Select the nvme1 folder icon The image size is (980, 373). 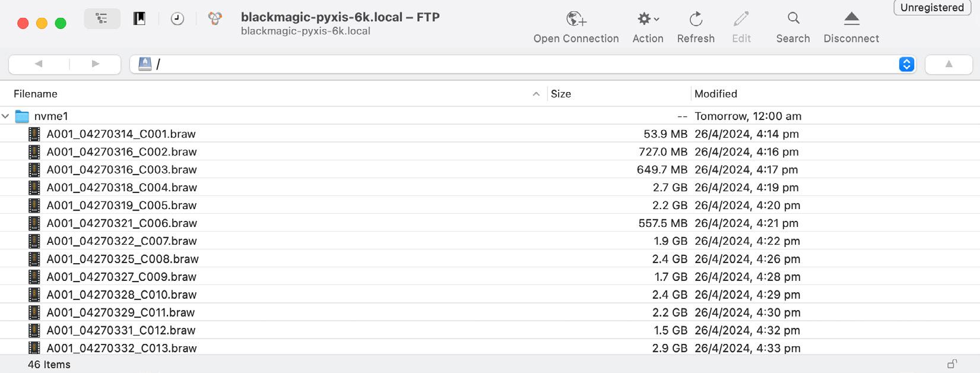22,116
